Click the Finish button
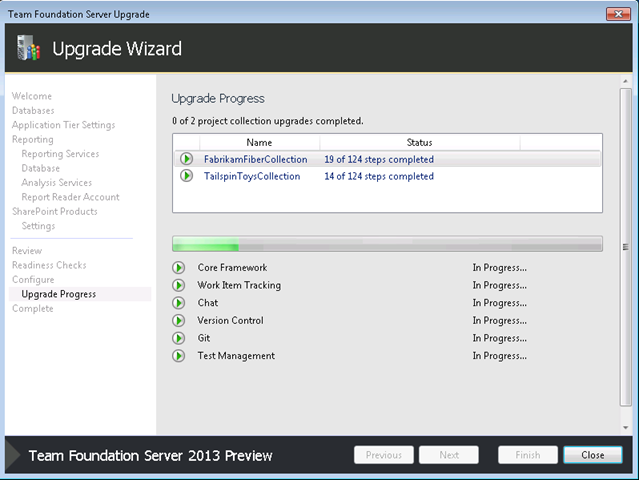 click(528, 455)
